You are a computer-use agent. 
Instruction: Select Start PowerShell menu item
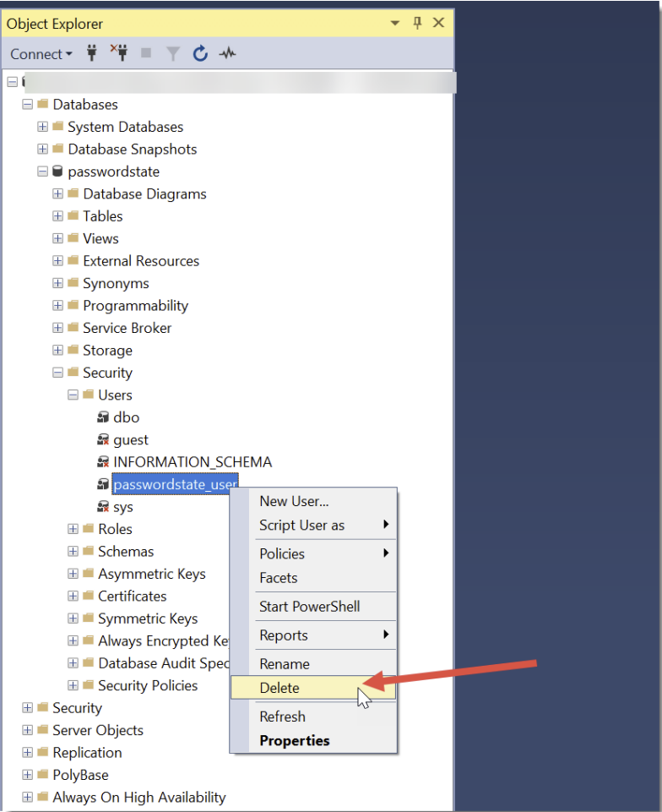pyautogui.click(x=313, y=607)
